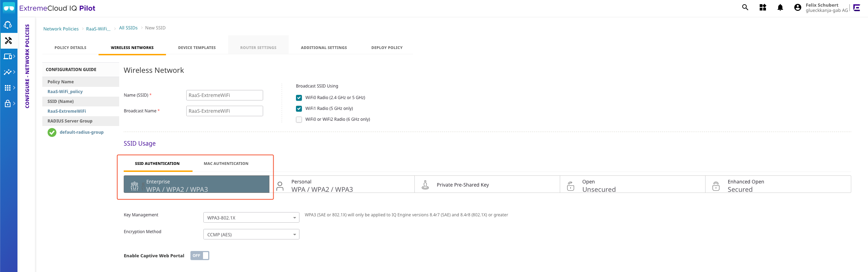The image size is (868, 272).
Task: Select Enterprise WPA / WPA2 / WPA3 authentication
Action: [196, 184]
